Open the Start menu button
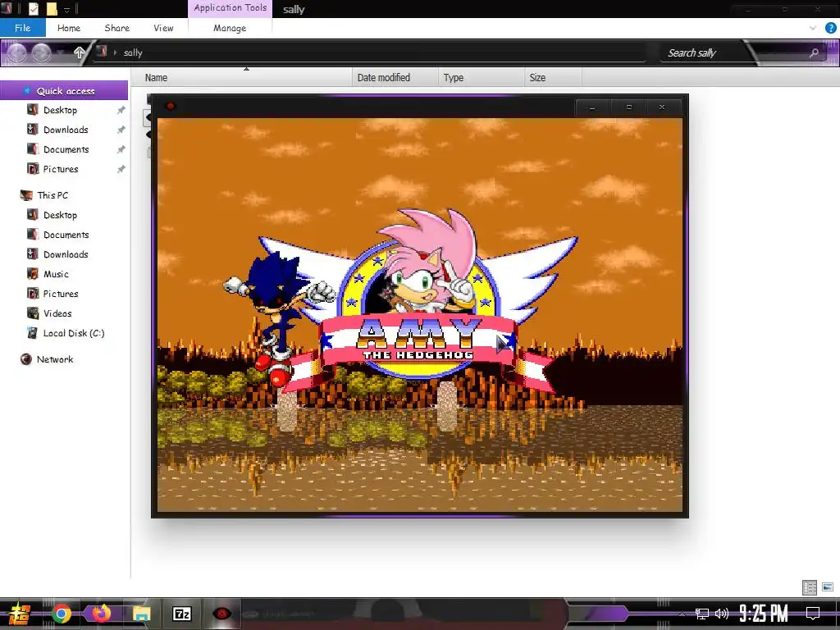 point(20,614)
